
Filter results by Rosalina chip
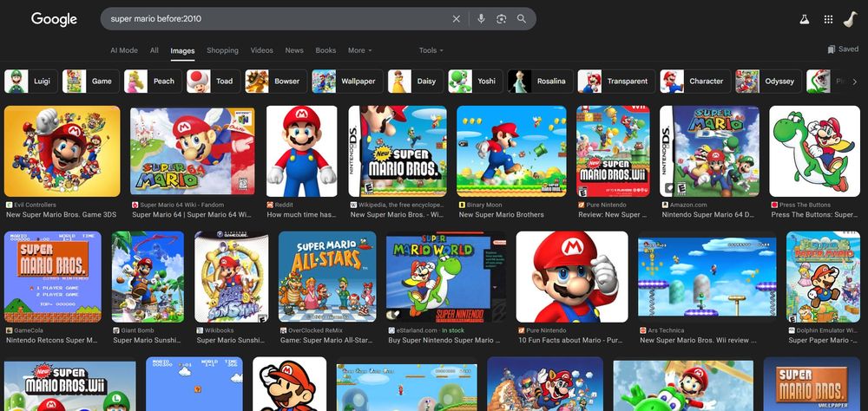540,82
